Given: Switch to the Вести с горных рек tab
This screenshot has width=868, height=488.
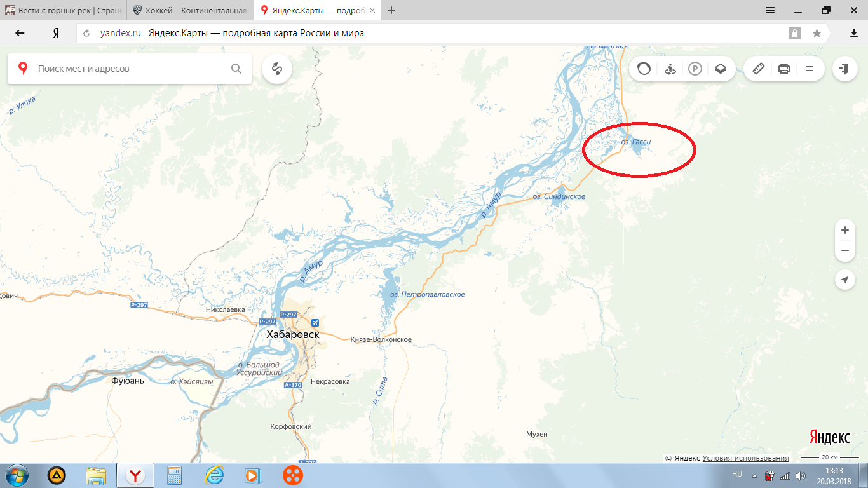Looking at the screenshot, I should tap(63, 10).
